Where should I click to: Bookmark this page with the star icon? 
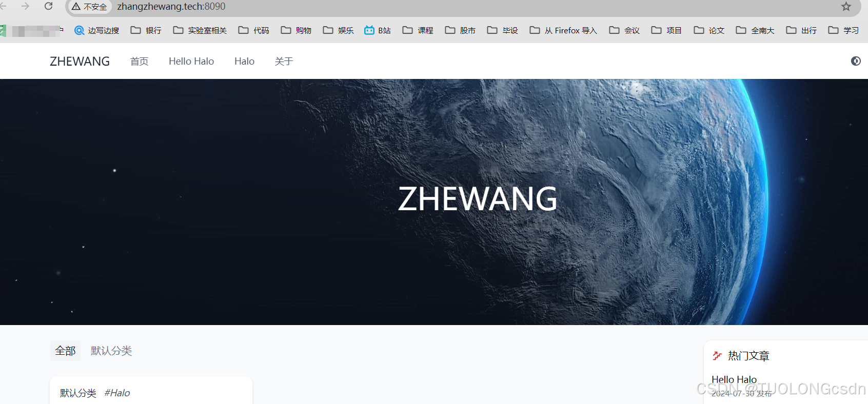click(846, 7)
